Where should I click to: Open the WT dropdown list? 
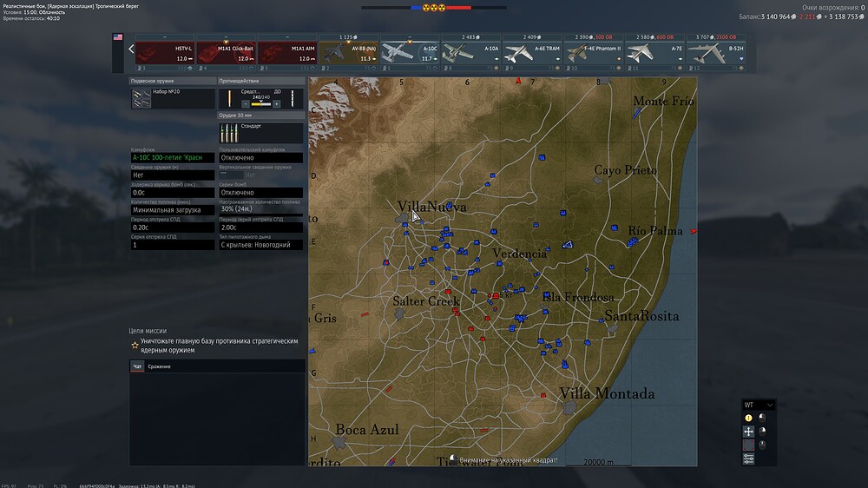pos(758,405)
